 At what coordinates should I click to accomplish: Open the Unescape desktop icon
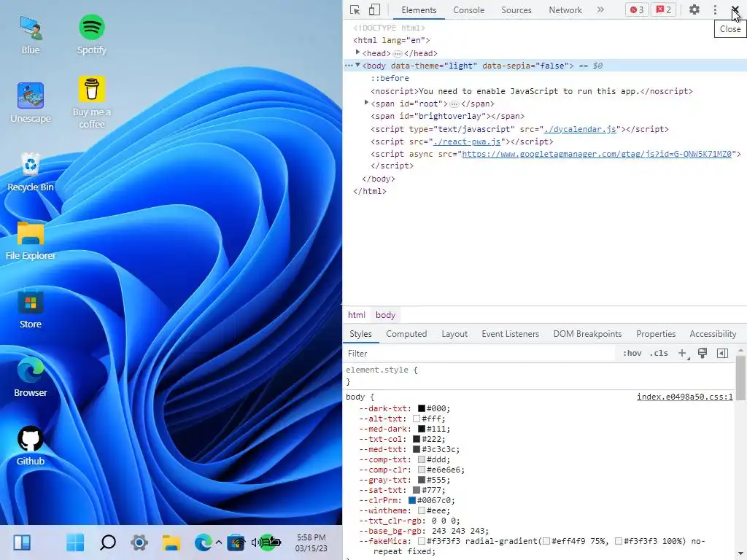[x=31, y=103]
